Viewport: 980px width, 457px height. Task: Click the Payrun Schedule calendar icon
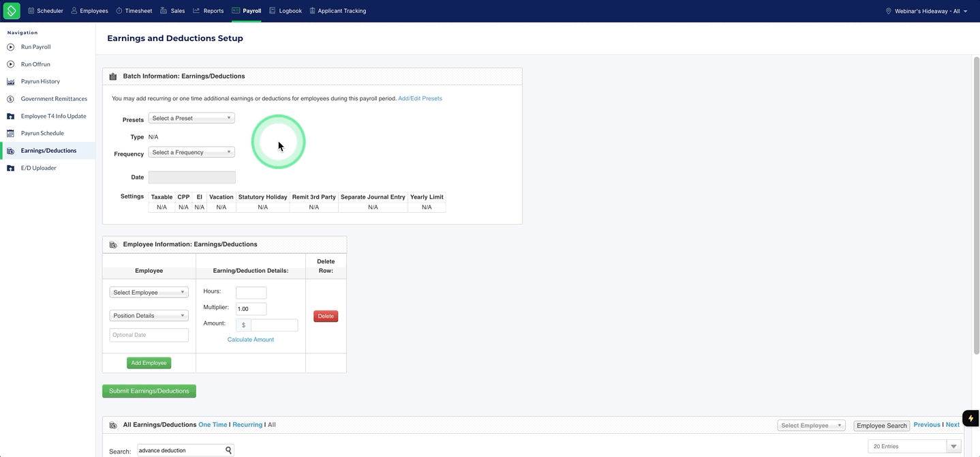pyautogui.click(x=10, y=133)
